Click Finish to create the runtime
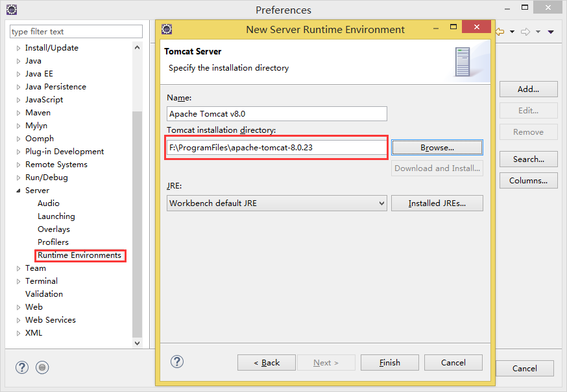The height and width of the screenshot is (392, 567). point(390,362)
